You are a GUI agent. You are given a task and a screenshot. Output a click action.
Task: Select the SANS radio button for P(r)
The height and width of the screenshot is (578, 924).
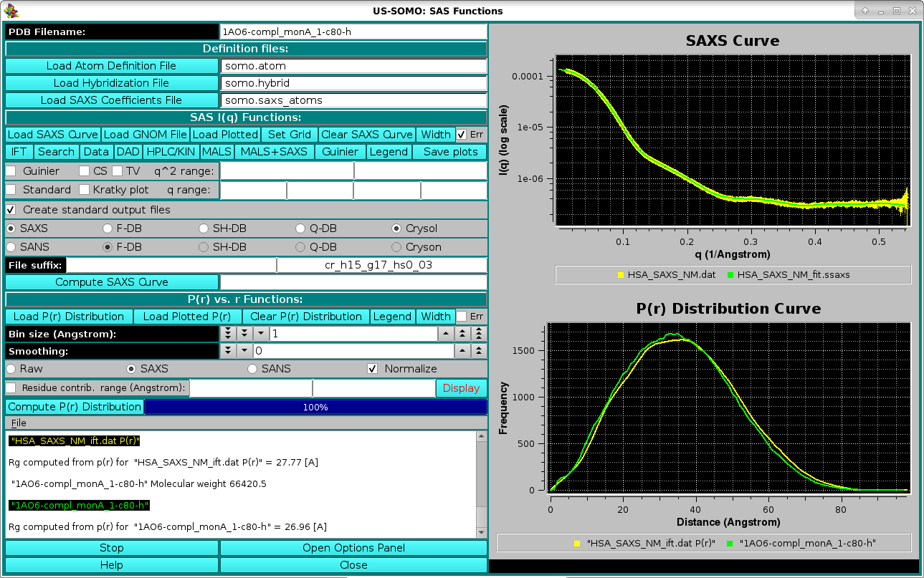pos(252,369)
